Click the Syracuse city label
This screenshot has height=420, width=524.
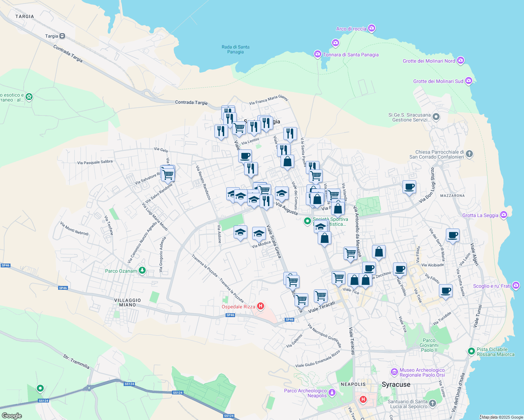396,384
